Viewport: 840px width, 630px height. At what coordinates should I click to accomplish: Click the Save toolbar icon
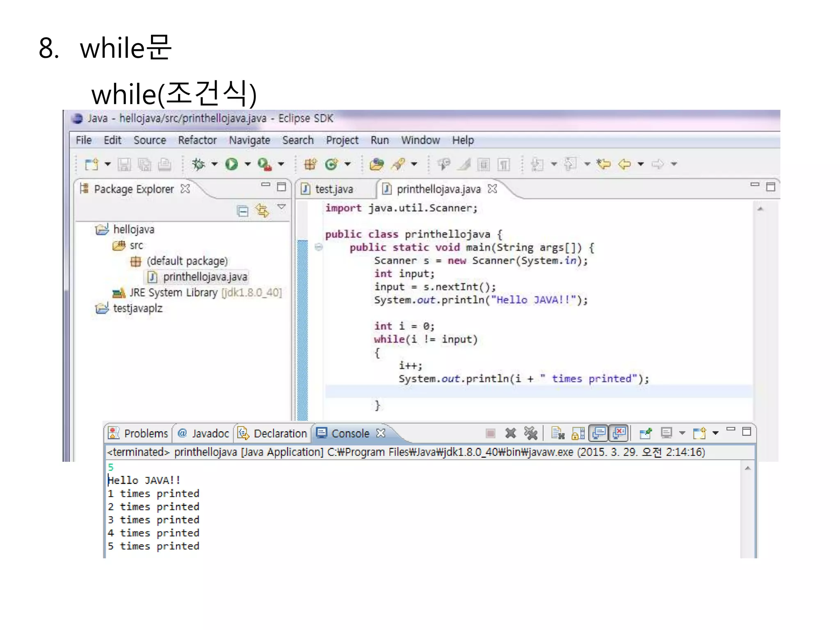[x=124, y=164]
